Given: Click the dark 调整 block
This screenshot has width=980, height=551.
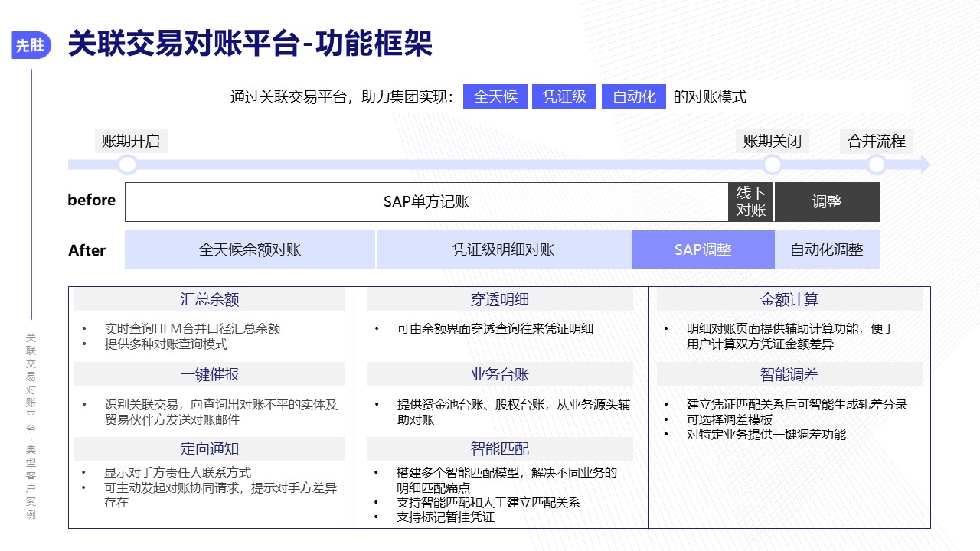Looking at the screenshot, I should (827, 202).
